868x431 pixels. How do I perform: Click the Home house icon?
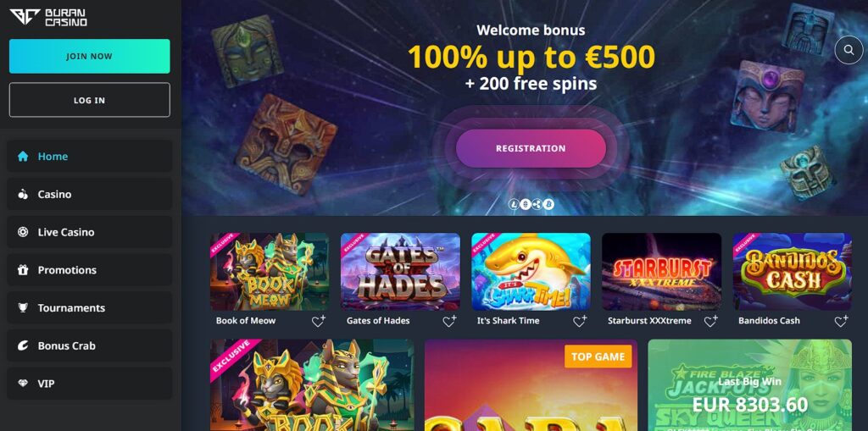coord(23,157)
